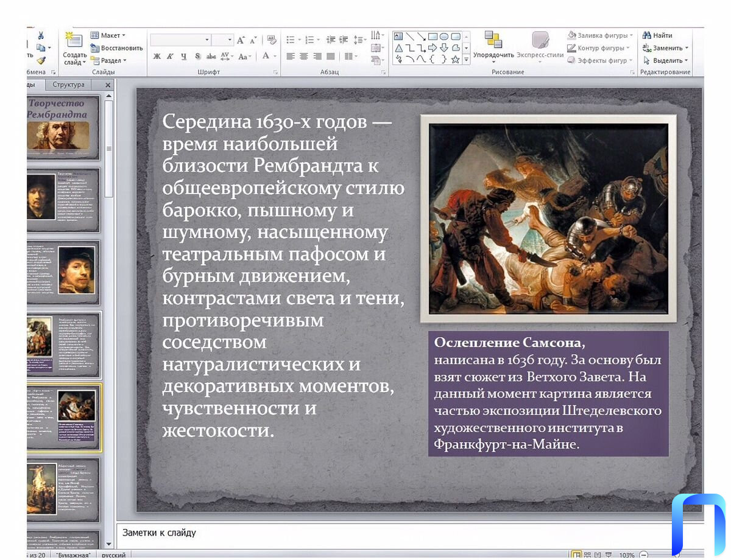
Task: Select the five-point star shape
Action: (455, 59)
